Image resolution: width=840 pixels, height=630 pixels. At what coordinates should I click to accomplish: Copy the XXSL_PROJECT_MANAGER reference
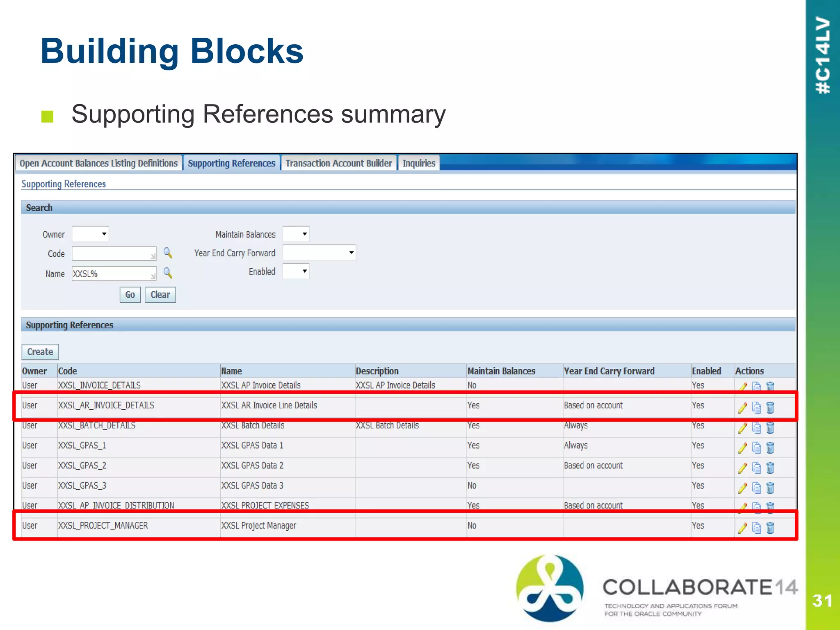757,528
